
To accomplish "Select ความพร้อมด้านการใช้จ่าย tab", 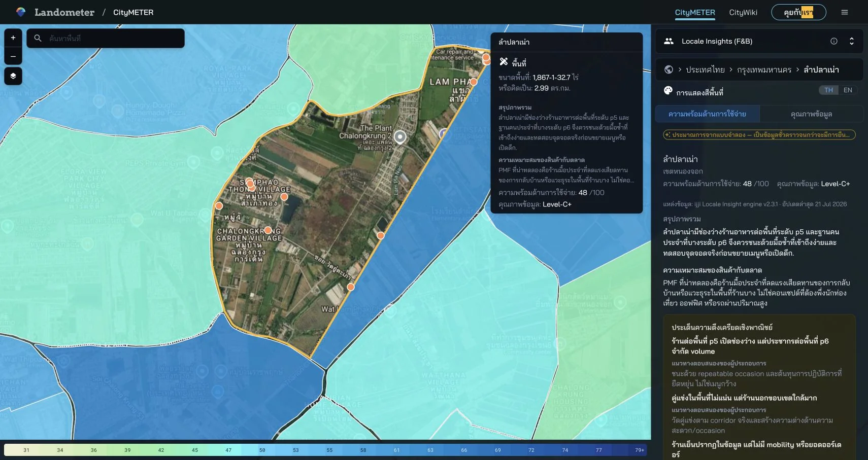I will click(707, 114).
